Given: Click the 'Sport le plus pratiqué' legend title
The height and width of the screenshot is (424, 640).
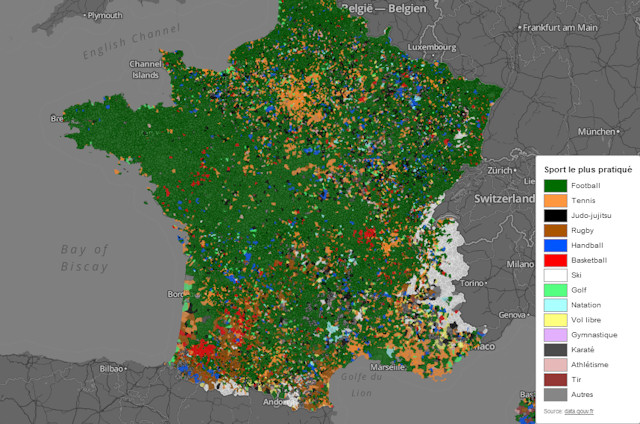Looking at the screenshot, I should [x=588, y=170].
